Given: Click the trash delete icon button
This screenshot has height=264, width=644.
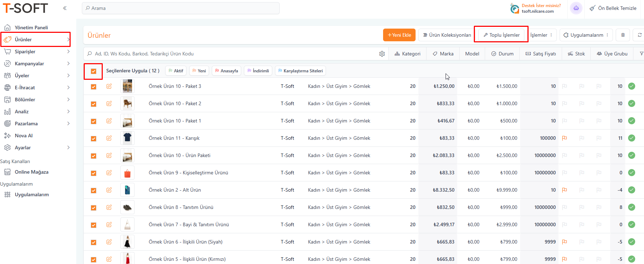Looking at the screenshot, I should tap(623, 35).
